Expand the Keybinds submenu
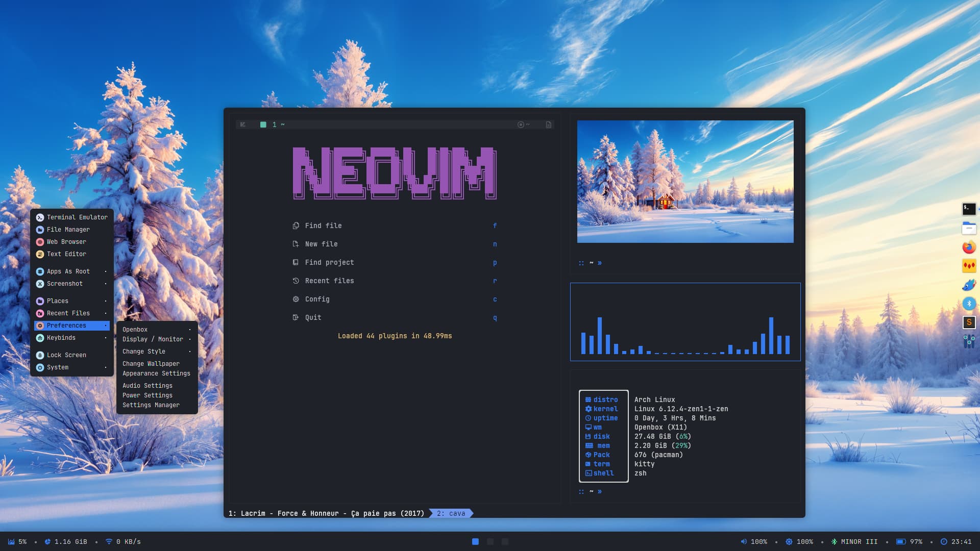 72,338
